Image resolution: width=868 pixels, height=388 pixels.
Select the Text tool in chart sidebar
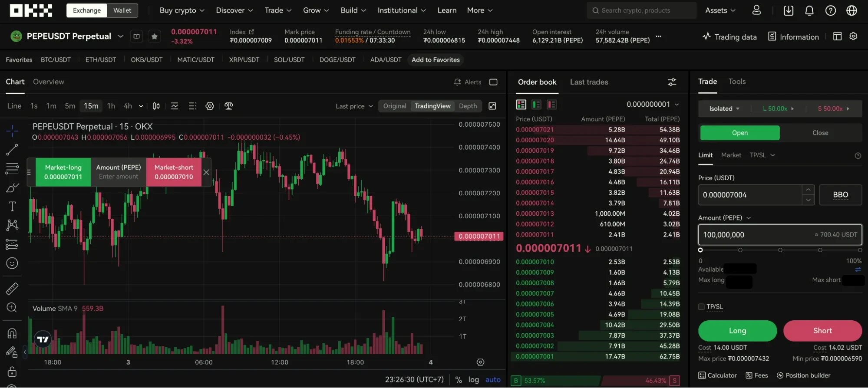pyautogui.click(x=12, y=207)
